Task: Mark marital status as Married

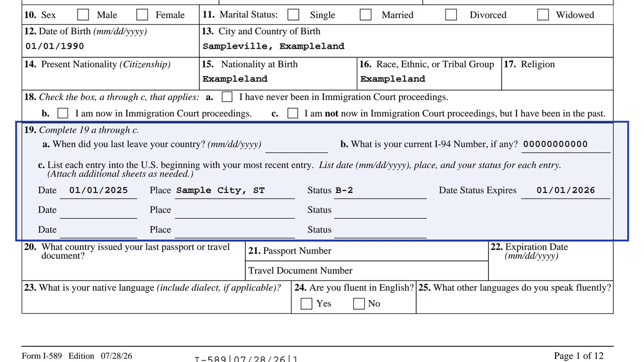Action: click(x=366, y=15)
